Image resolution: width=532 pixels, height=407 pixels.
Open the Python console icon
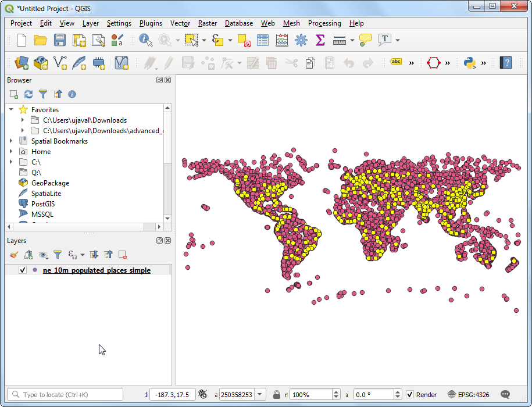(469, 63)
